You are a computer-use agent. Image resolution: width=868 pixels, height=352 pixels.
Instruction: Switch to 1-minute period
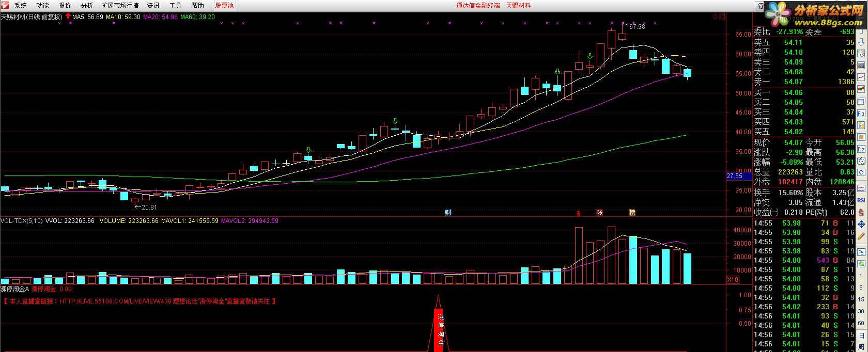861,276
